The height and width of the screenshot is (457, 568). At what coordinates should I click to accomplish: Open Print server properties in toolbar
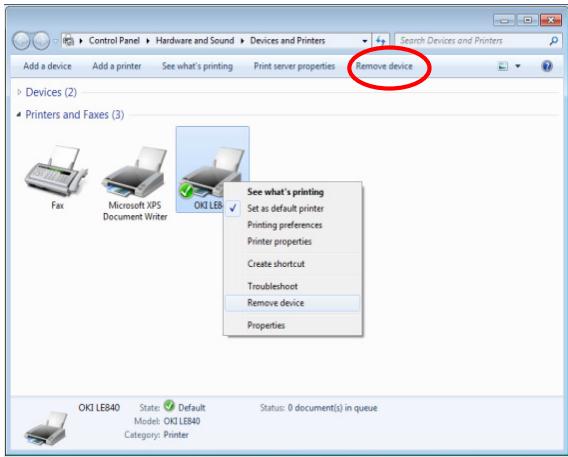click(294, 66)
